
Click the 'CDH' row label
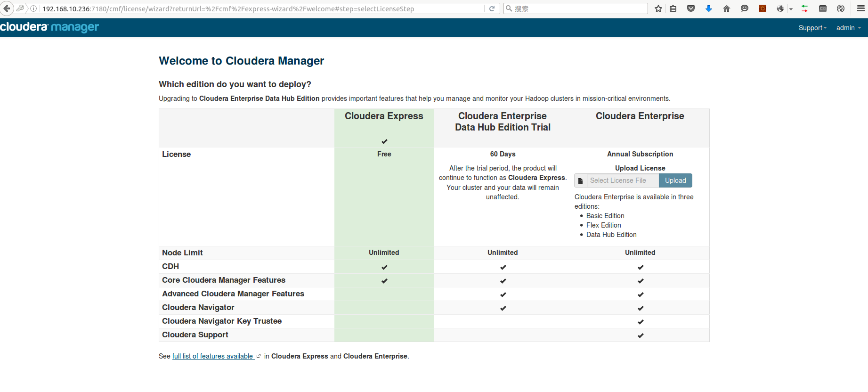coord(170,266)
